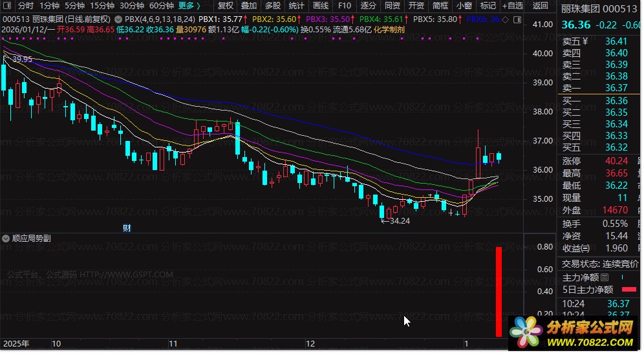Toggle 复权 price adjustment
The image size is (644, 353).
pyautogui.click(x=225, y=6)
